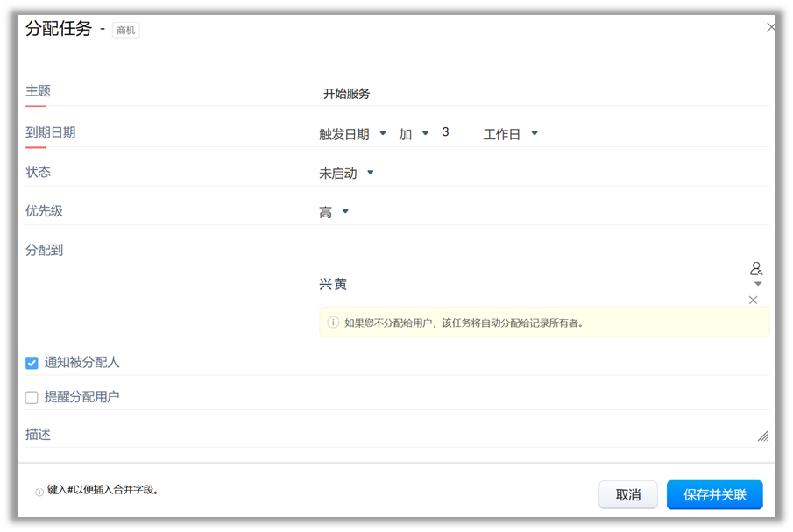Uncheck the 通知被分配人 checkbox

[x=32, y=363]
